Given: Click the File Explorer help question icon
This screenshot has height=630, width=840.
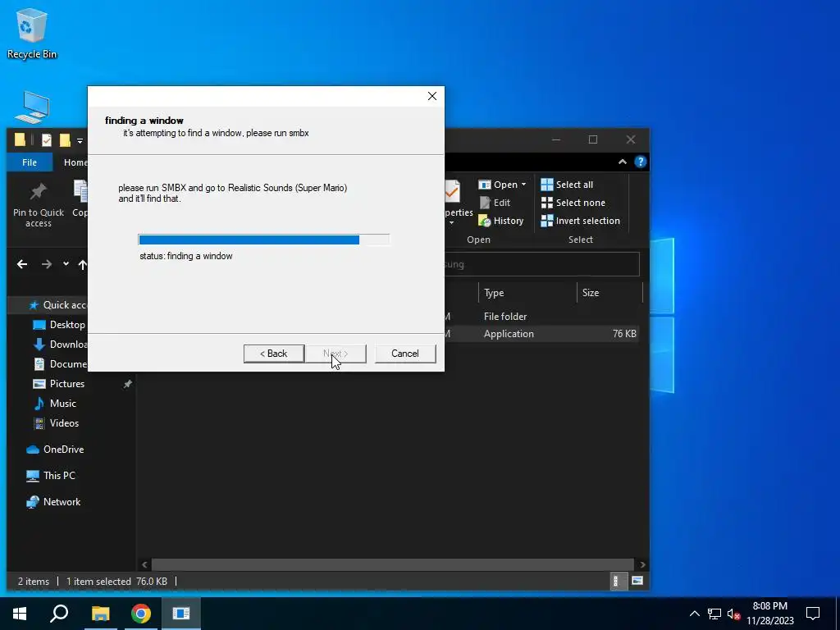Looking at the screenshot, I should (640, 162).
